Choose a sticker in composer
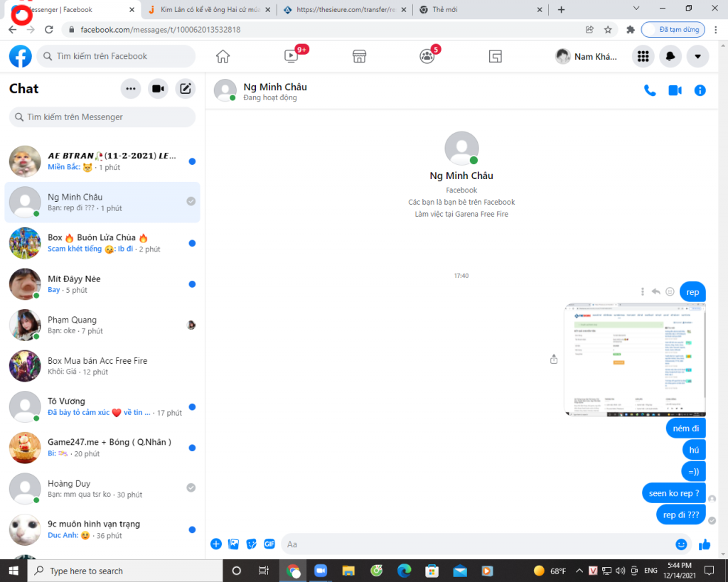The width and height of the screenshot is (728, 582). (x=252, y=544)
